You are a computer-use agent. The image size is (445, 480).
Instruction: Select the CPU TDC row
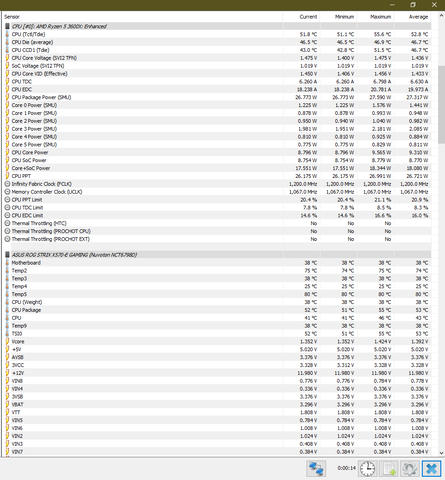218,81
